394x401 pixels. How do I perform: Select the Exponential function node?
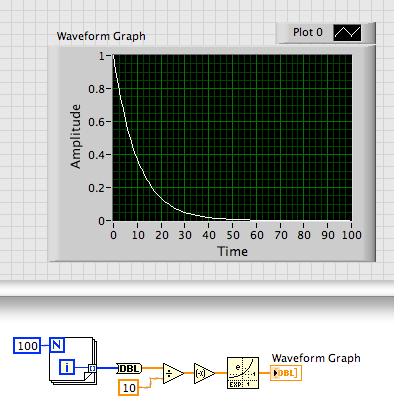243,373
